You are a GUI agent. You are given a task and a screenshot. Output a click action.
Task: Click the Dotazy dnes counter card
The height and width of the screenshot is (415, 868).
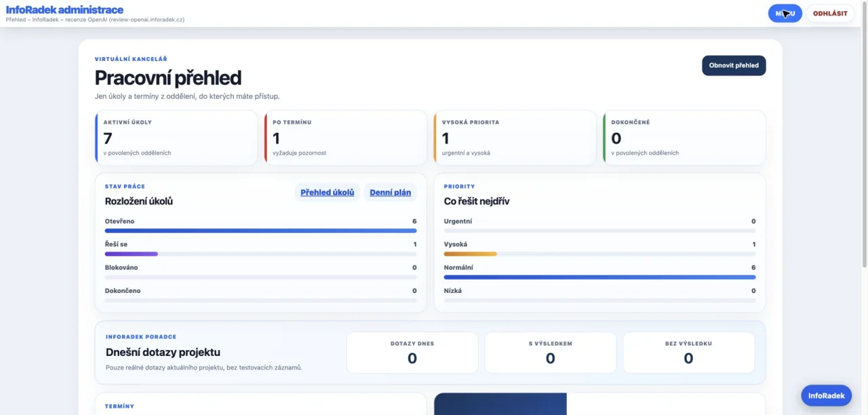click(412, 353)
